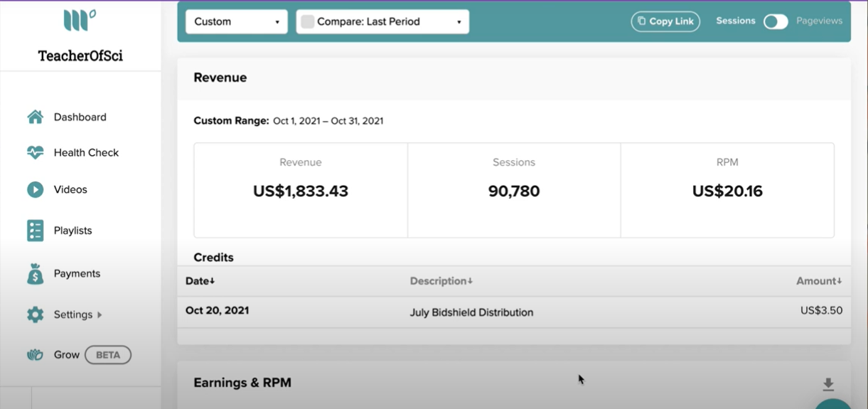Sort credits by Amount column
The width and height of the screenshot is (868, 409).
(x=819, y=281)
